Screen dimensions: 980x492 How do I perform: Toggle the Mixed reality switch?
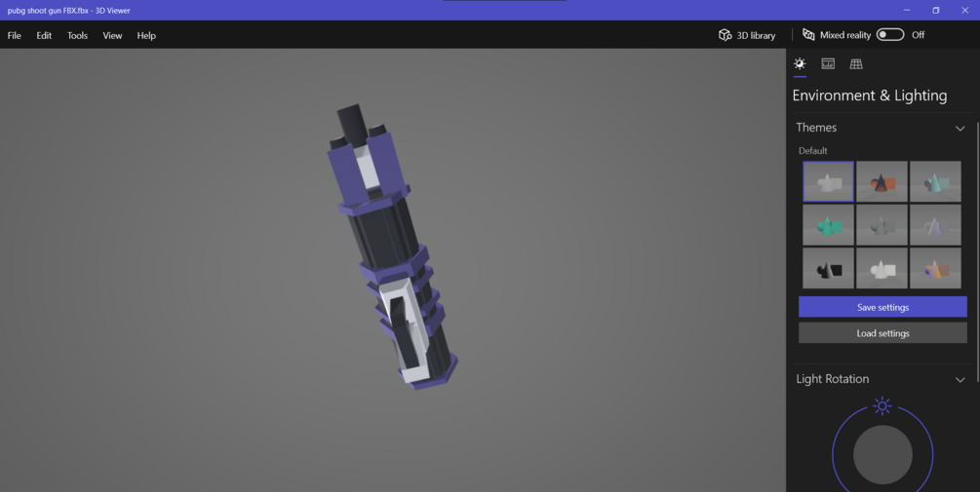(x=890, y=35)
